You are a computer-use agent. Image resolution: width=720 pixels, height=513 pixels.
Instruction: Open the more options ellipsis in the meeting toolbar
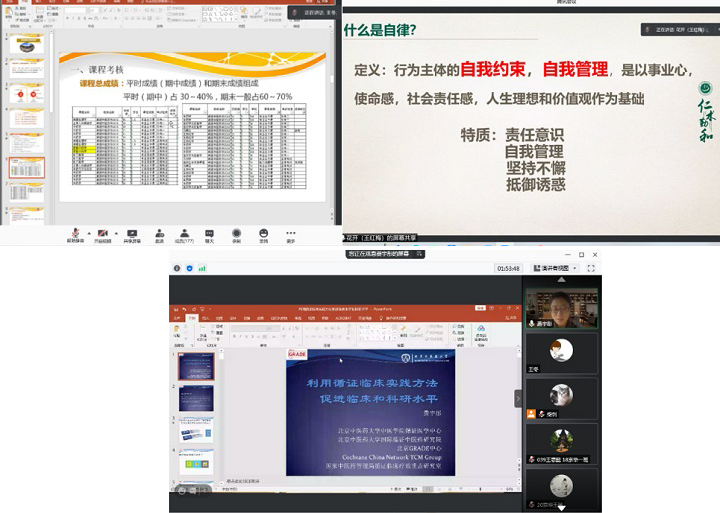[291, 233]
